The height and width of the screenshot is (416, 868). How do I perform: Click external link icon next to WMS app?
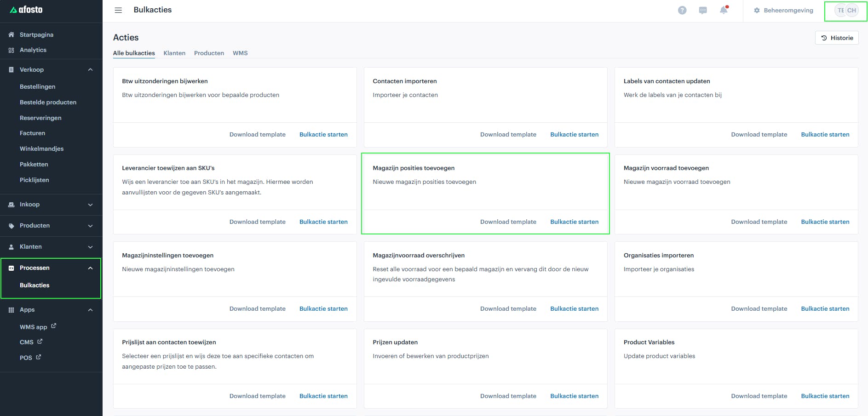tap(54, 326)
